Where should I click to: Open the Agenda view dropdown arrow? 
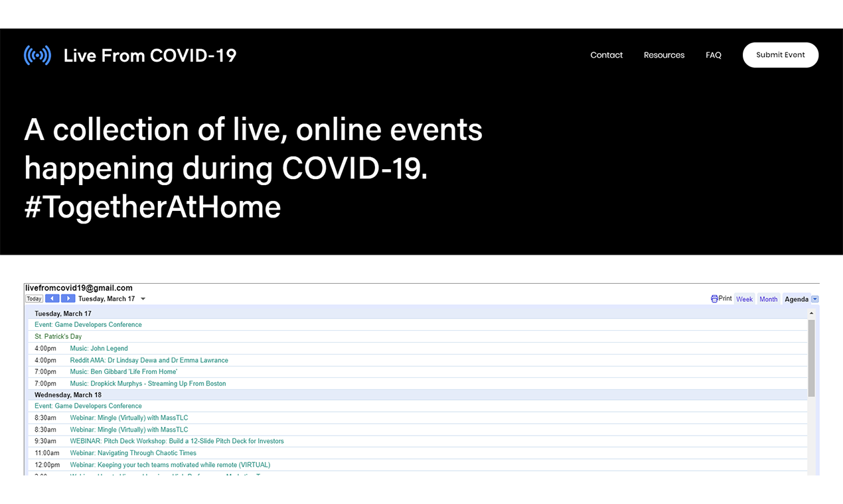pyautogui.click(x=815, y=299)
